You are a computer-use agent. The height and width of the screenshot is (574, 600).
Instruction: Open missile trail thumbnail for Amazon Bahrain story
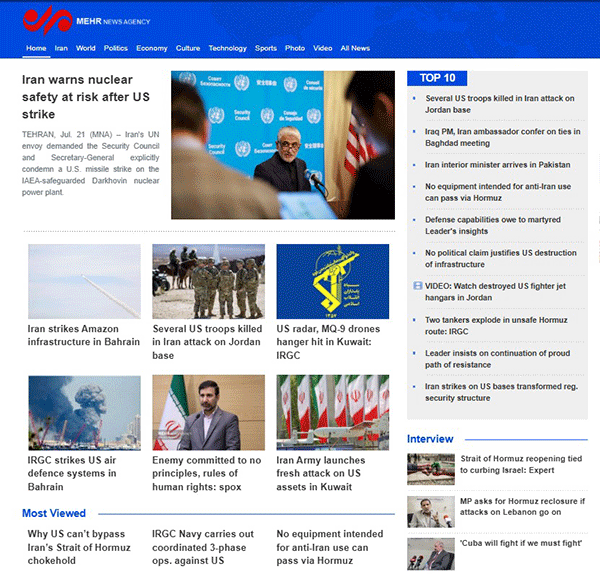click(84, 281)
